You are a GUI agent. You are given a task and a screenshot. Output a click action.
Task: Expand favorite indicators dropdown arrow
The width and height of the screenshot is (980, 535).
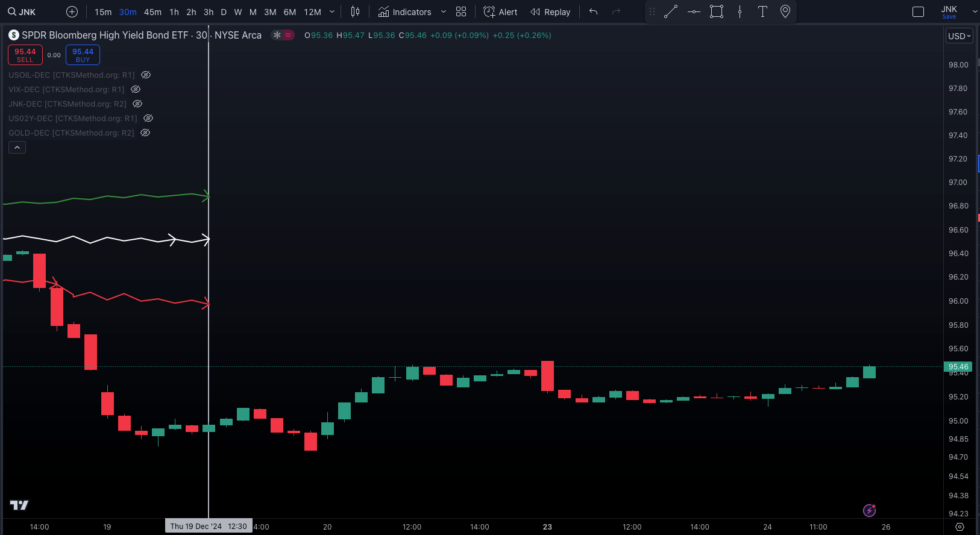(x=444, y=12)
